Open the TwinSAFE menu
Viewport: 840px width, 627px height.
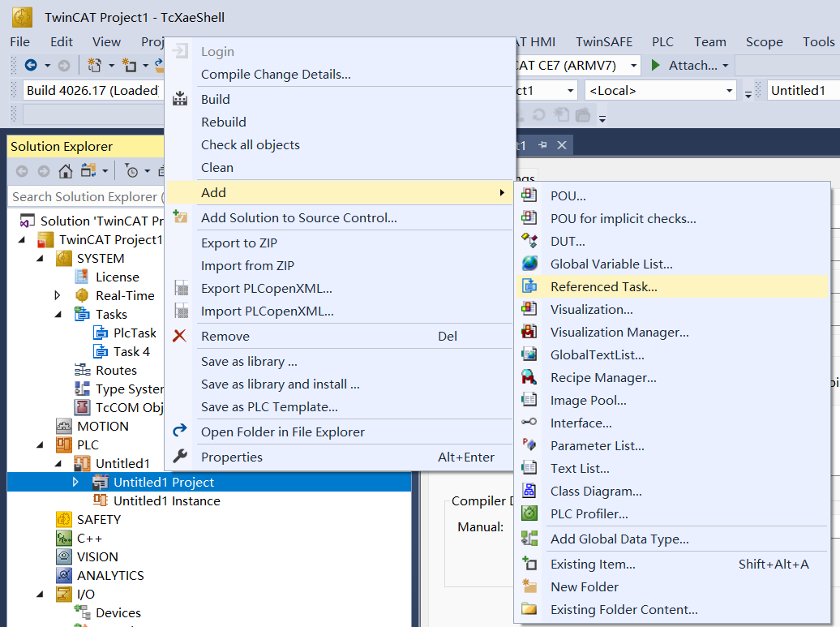point(604,42)
